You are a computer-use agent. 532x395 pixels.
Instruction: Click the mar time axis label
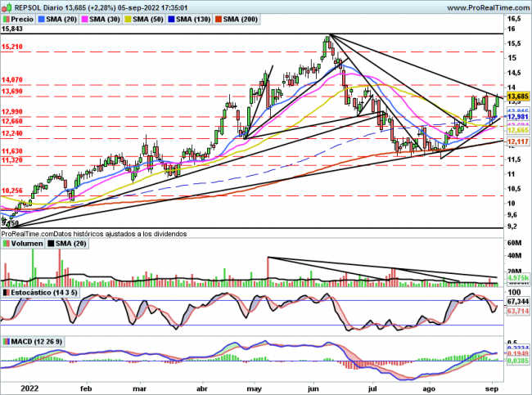[139, 388]
